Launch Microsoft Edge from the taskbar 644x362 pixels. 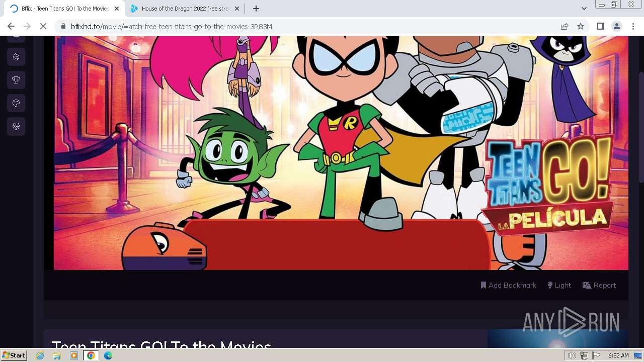(108, 355)
